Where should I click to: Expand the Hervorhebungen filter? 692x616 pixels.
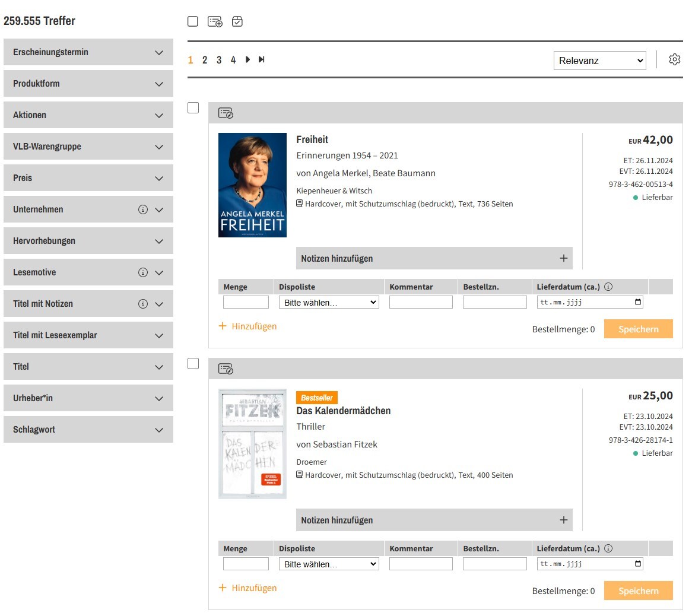coord(88,241)
